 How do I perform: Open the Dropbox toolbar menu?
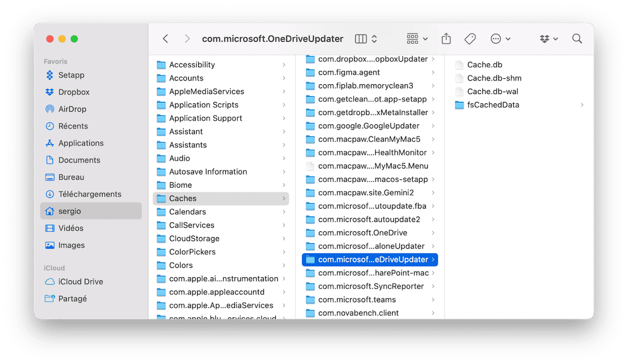[548, 39]
